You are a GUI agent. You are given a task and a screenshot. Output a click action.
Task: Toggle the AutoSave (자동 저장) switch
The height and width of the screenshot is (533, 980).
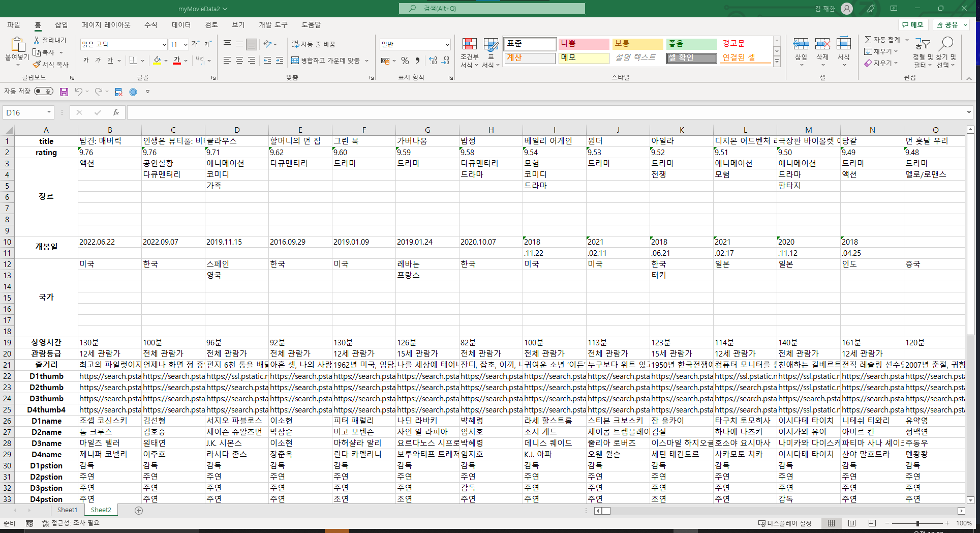tap(44, 92)
